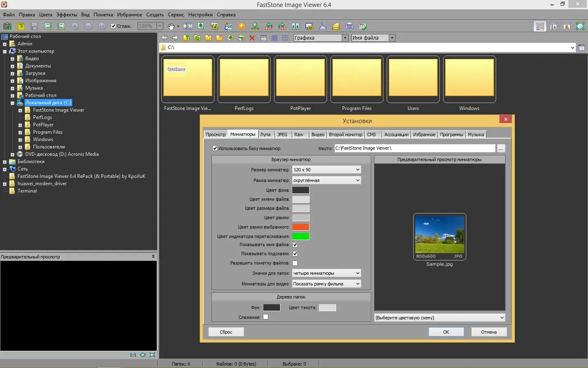
Task: Acquire images with the scanner icon
Action: pyautogui.click(x=323, y=26)
